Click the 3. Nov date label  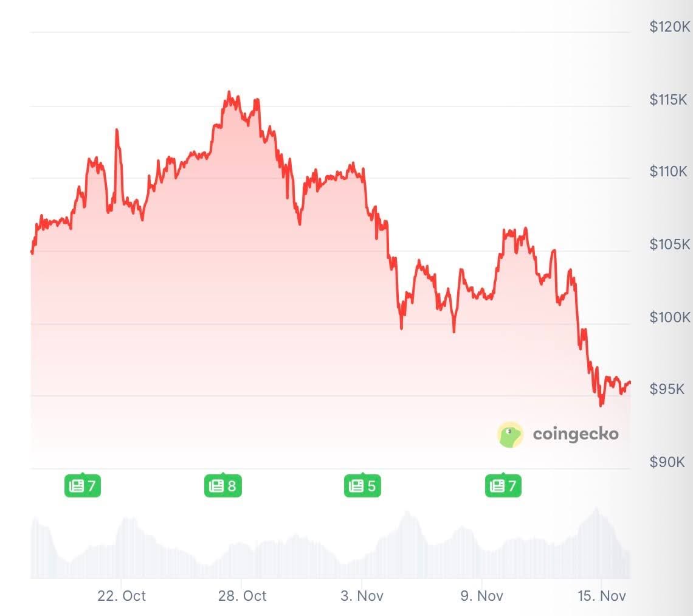point(362,596)
